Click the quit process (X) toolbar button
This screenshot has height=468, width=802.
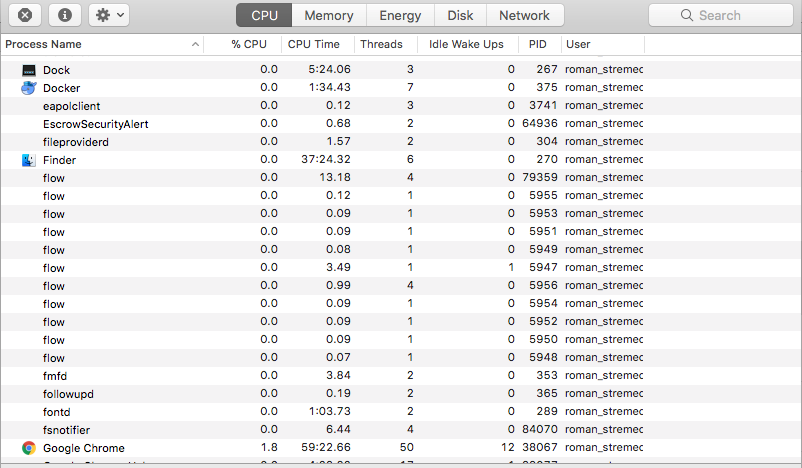click(x=25, y=15)
